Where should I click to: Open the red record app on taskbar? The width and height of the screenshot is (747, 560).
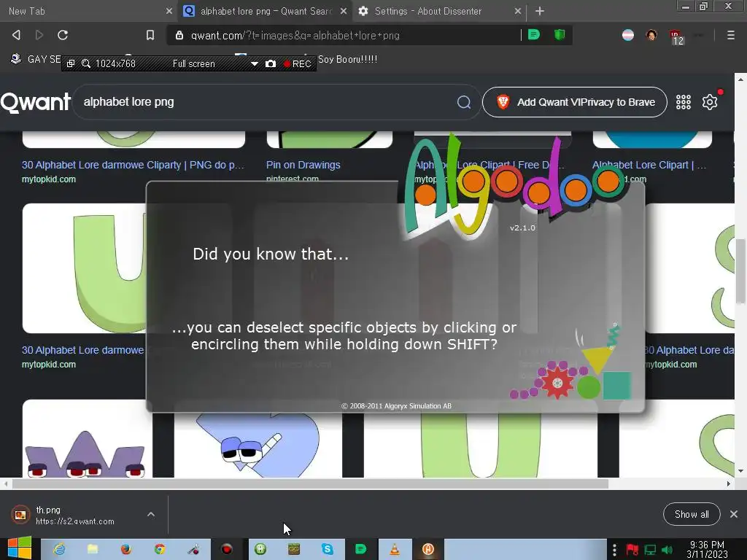pos(227,549)
